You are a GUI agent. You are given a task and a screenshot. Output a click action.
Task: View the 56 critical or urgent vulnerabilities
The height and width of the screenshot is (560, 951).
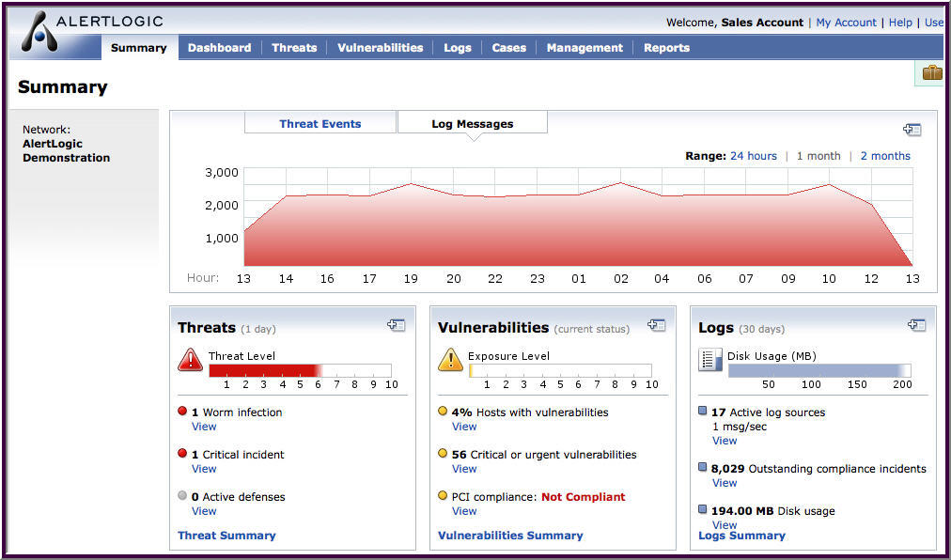point(463,469)
